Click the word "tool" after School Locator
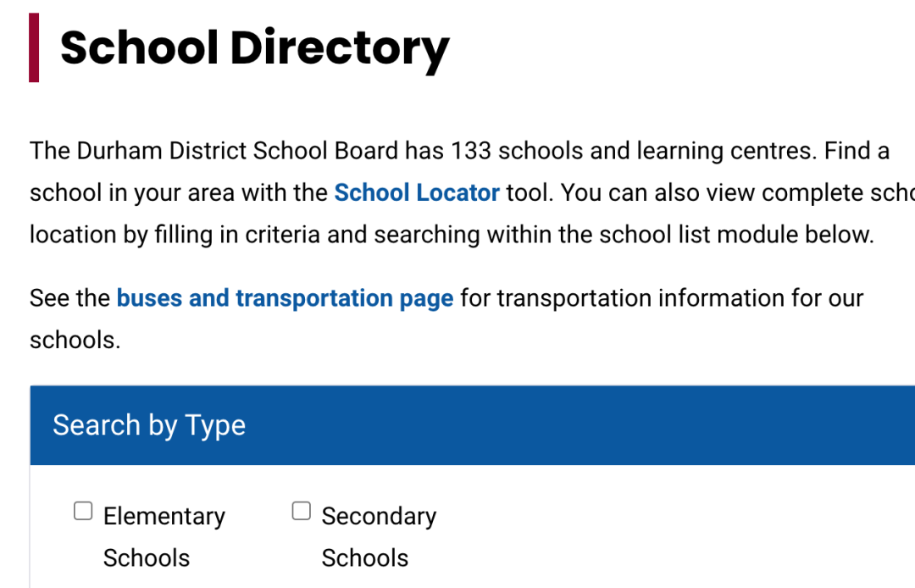915x588 pixels. [x=529, y=193]
